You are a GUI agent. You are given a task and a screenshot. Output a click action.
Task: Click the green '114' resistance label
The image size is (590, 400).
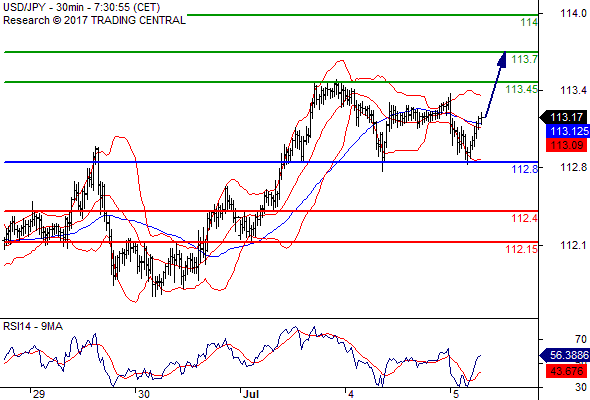pyautogui.click(x=529, y=23)
